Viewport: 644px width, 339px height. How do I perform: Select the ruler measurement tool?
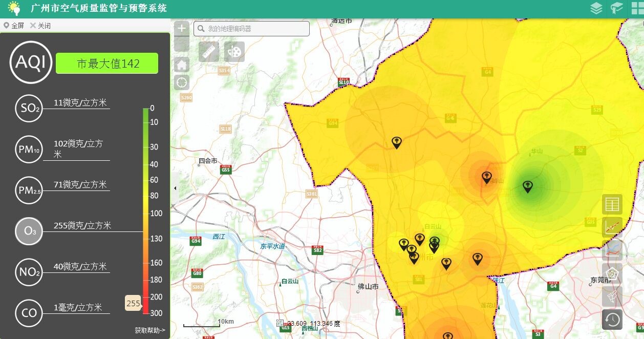click(209, 52)
